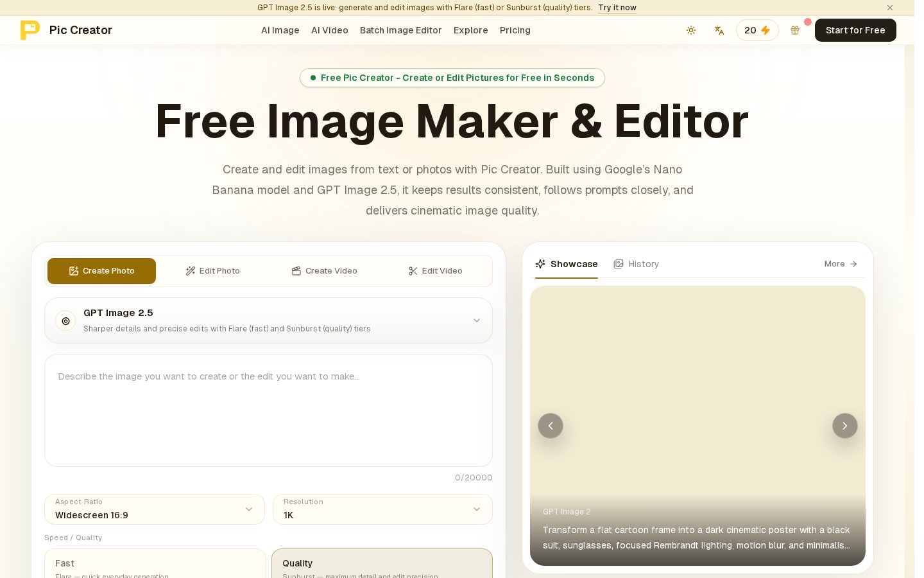This screenshot has height=578, width=924.
Task: Open the showcase cinematic poster image
Action: tap(697, 426)
